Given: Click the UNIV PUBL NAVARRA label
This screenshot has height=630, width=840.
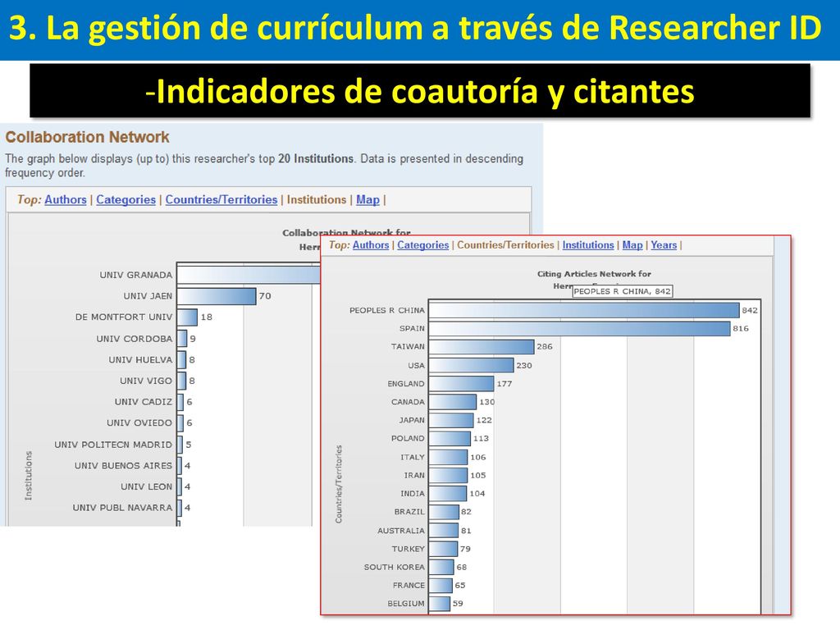Looking at the screenshot, I should coord(122,507).
